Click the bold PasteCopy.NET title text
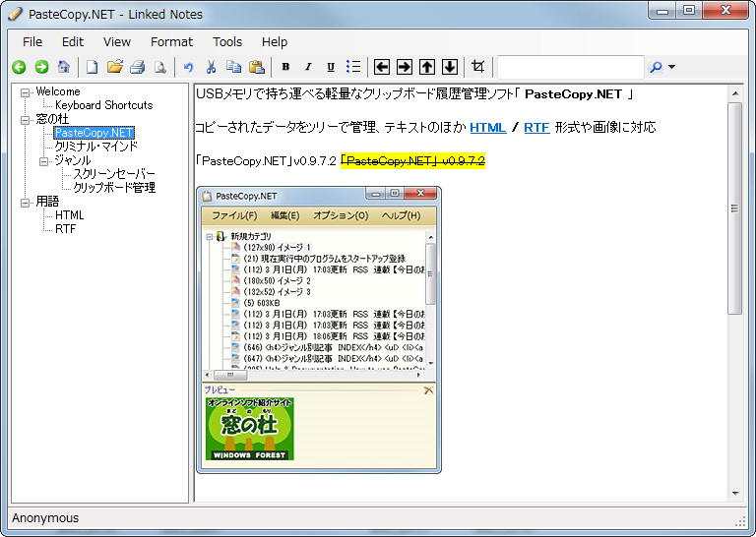Viewport: 756px width, 537px height. pyautogui.click(x=573, y=94)
